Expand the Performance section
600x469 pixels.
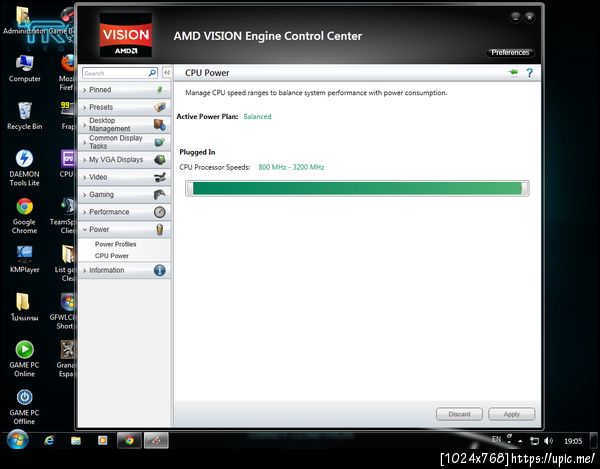[124, 212]
